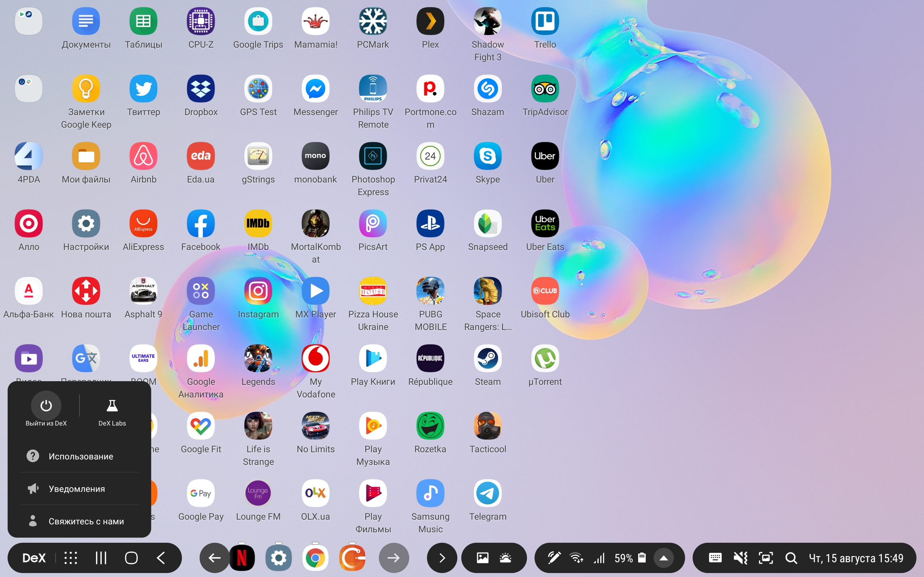Screen dimensions: 924x577
Task: Open DeX Labs
Action: (x=112, y=406)
